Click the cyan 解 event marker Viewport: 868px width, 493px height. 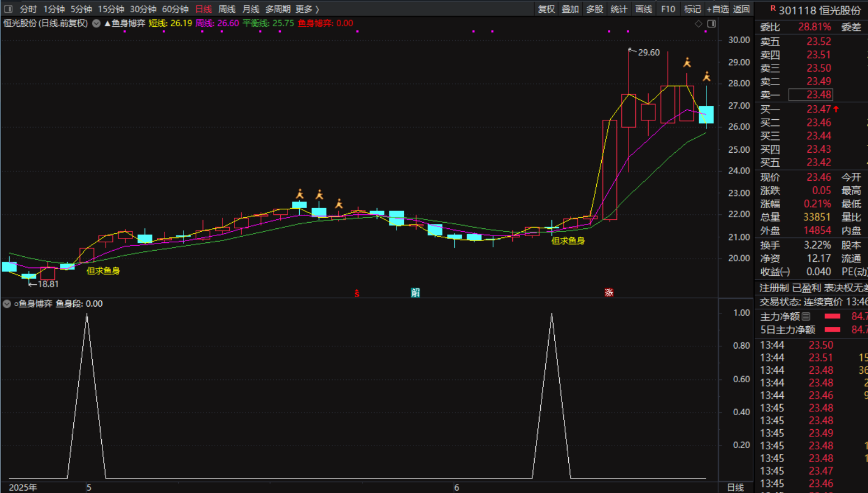coord(416,292)
